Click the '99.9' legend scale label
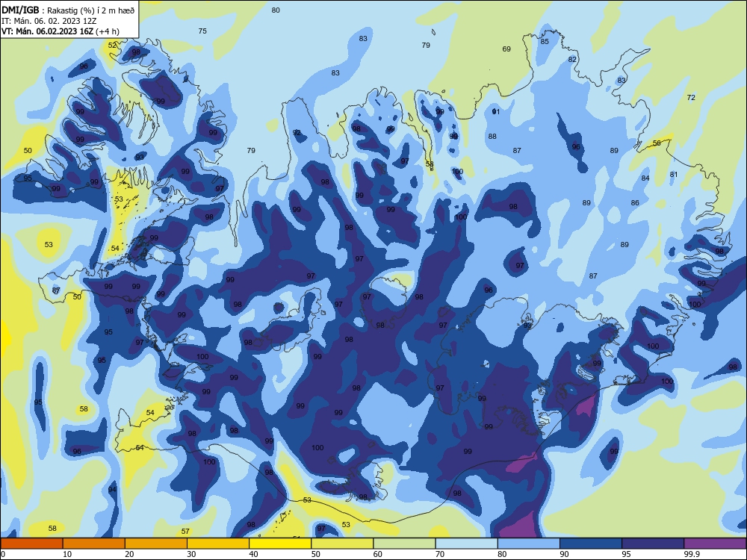The width and height of the screenshot is (747, 560). tap(691, 554)
